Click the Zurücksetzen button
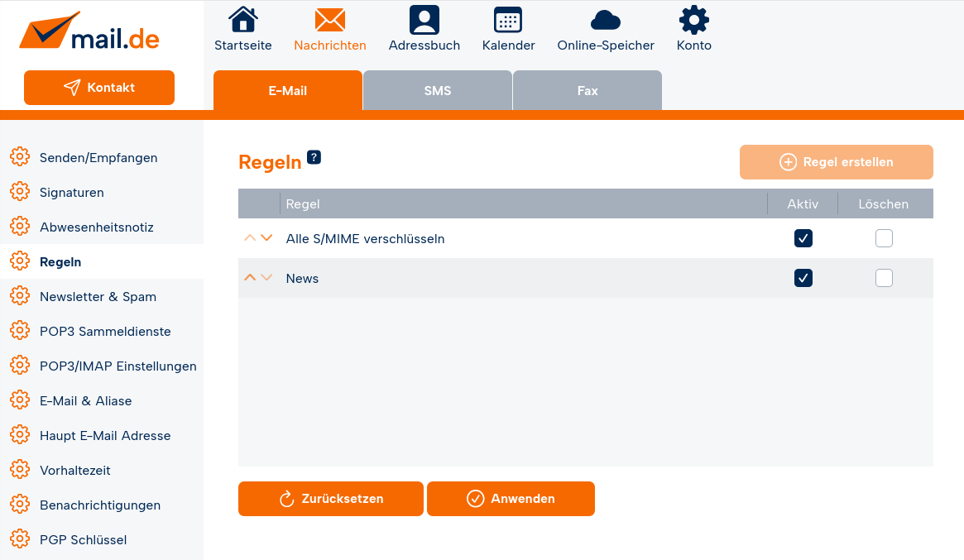Screen dimensions: 964x560 pyautogui.click(x=331, y=499)
